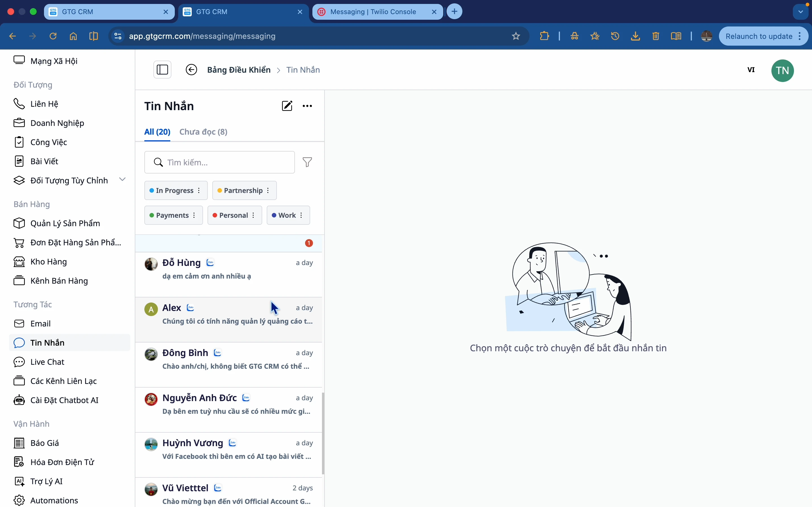Switch to Chưa đọc (8) tab

pos(203,132)
